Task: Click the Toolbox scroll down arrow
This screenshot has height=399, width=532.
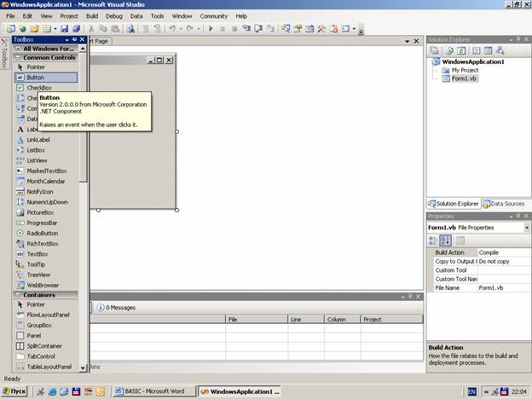Action: [x=83, y=368]
